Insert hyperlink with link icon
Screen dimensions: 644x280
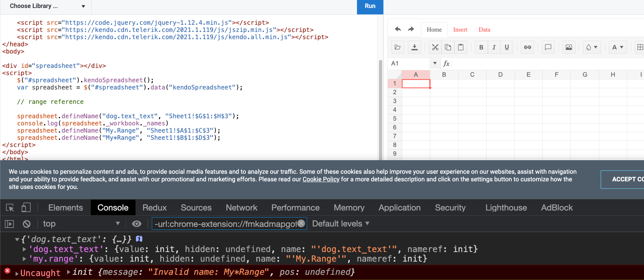[x=528, y=47]
